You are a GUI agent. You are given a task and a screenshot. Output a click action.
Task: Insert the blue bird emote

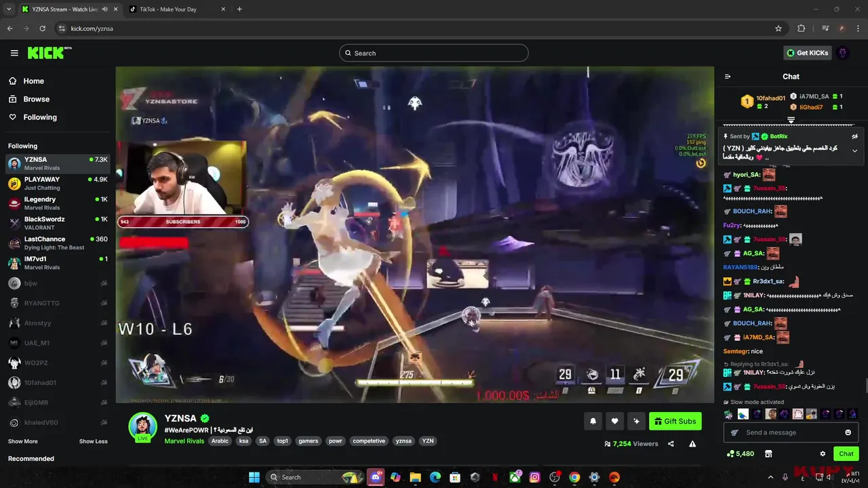pyautogui.click(x=743, y=414)
